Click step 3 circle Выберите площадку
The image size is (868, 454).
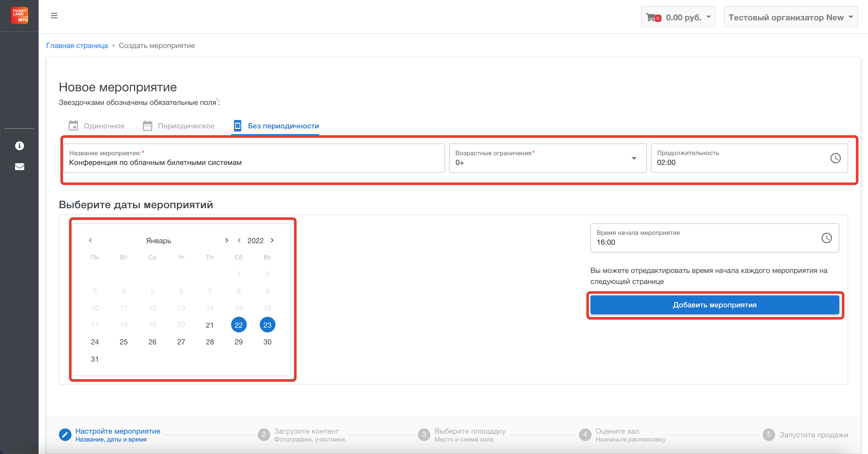(424, 435)
